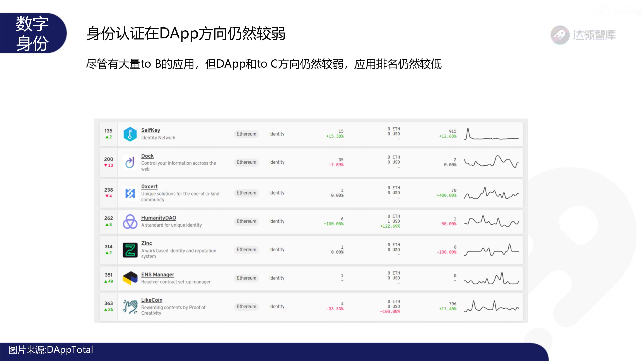Click Identity category in Dock row
The image size is (644, 361).
point(277,162)
